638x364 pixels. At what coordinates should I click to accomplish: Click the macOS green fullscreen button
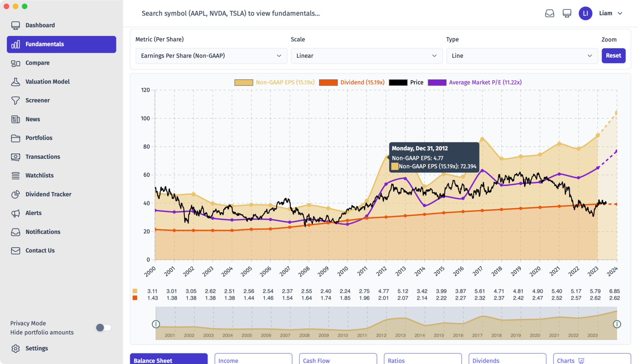point(25,6)
